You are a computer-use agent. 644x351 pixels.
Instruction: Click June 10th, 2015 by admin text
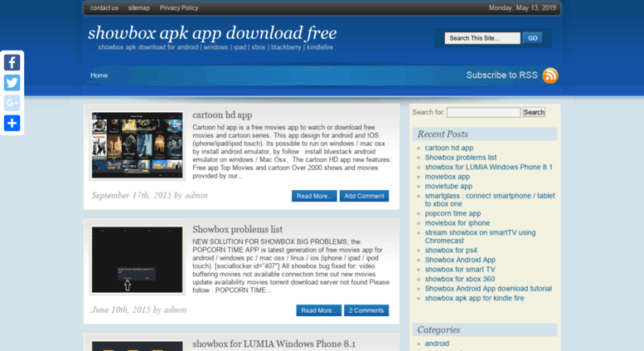[x=138, y=310]
